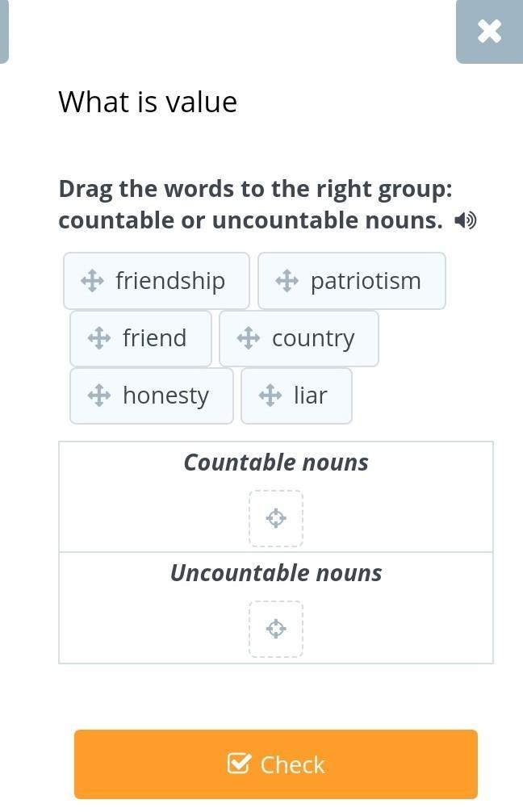Click the Countable nouns heading
The image size is (523, 812).
click(x=276, y=463)
